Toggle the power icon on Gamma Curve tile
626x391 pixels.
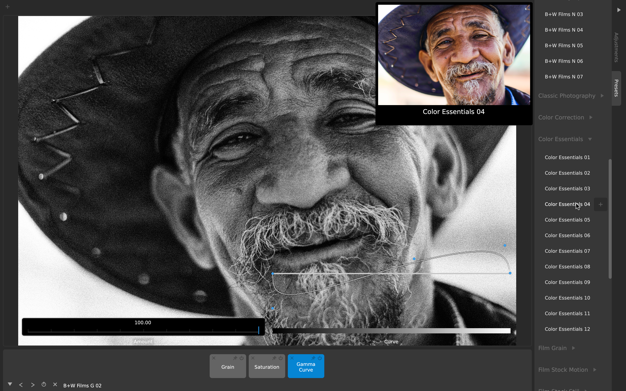click(x=320, y=358)
